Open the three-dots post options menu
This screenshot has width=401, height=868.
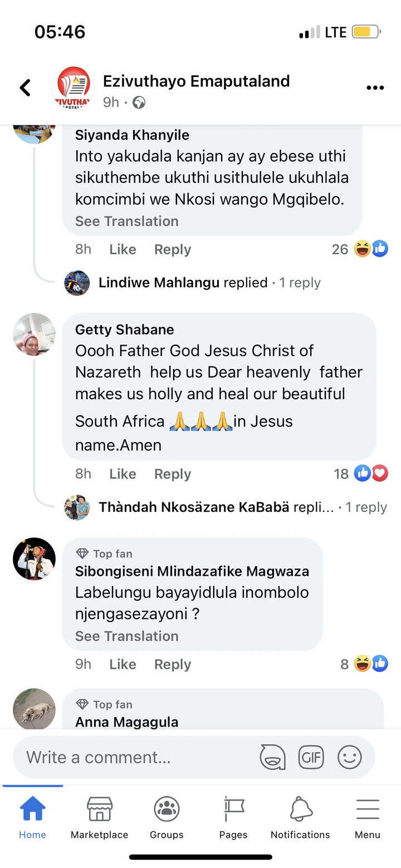point(375,88)
